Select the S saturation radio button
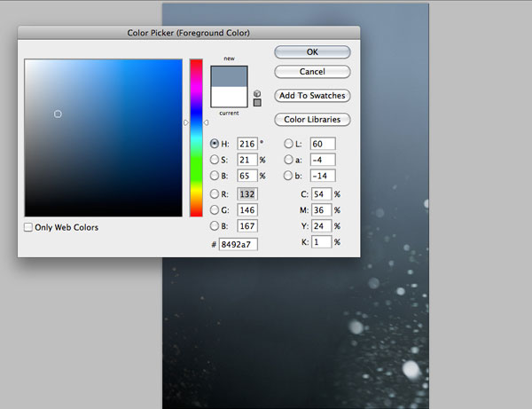 tap(215, 160)
